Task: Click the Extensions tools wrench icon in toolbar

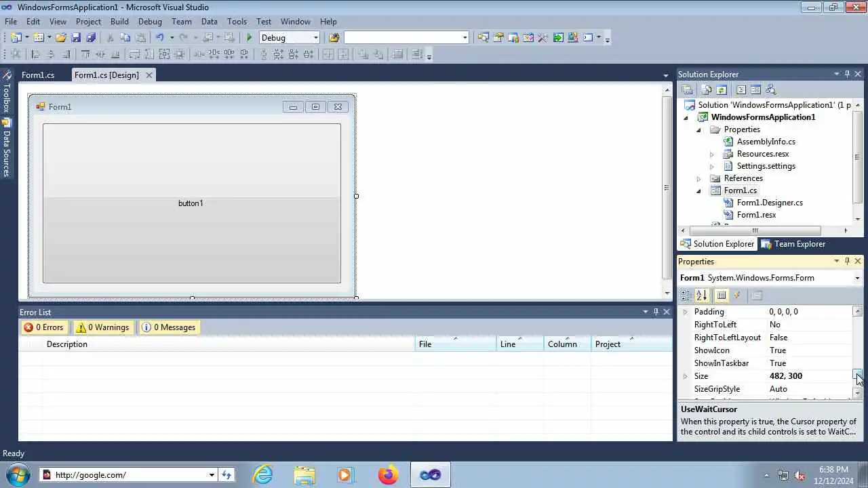Action: [543, 38]
